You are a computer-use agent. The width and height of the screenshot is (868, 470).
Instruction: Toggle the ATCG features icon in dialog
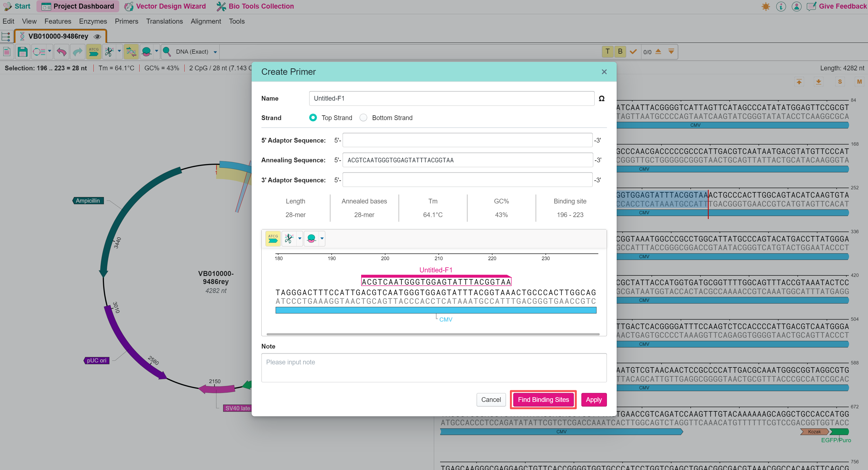point(273,238)
